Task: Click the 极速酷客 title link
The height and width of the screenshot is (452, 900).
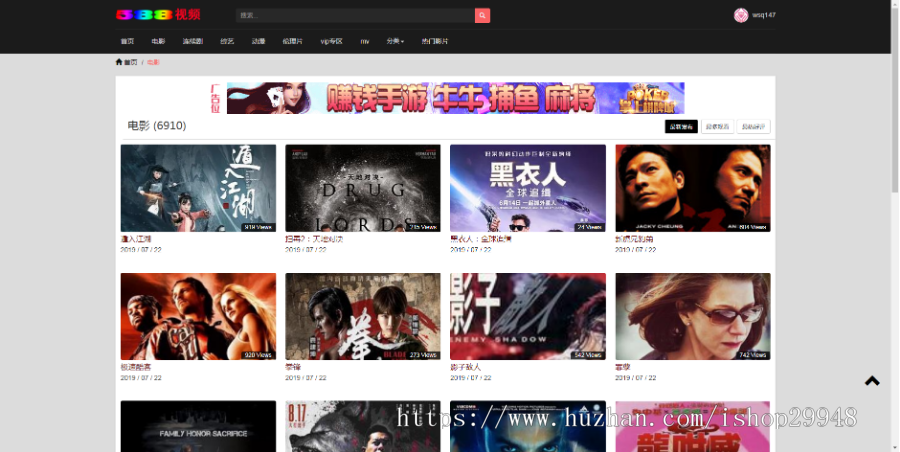Action: (136, 367)
